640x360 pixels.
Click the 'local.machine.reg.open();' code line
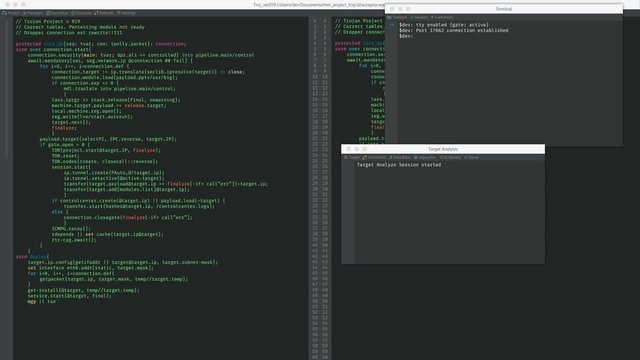click(x=87, y=111)
